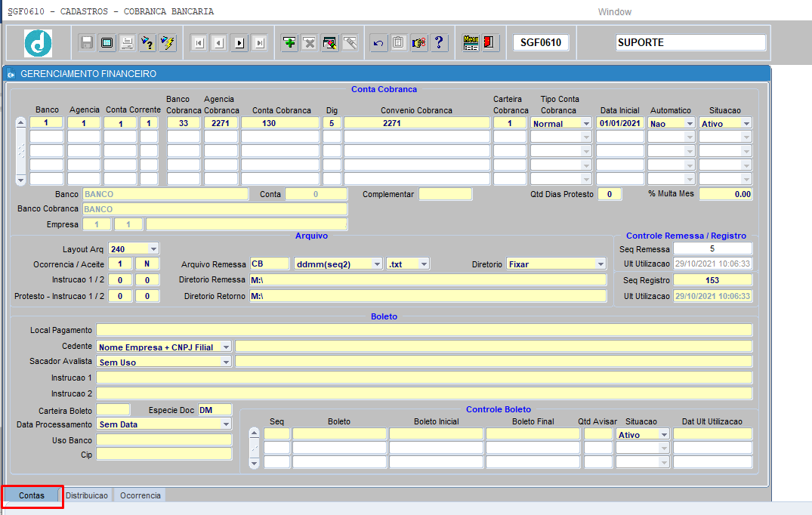The image size is (812, 515).
Task: Select the Seq Remessa field showing 5
Action: pos(712,249)
